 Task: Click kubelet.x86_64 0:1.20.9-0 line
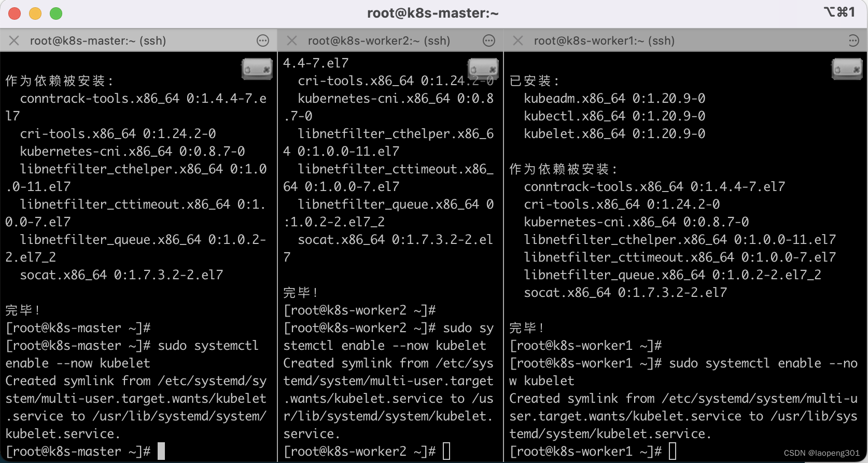tap(614, 133)
